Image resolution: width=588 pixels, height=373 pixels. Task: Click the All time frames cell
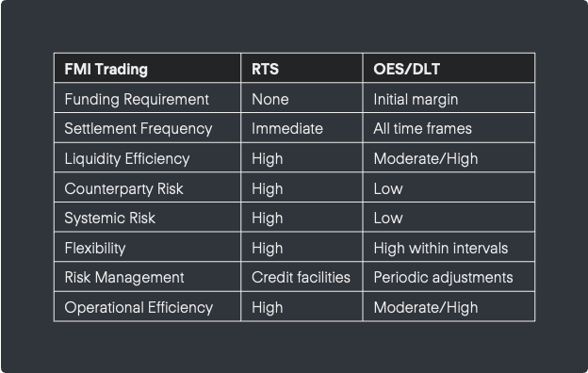[x=449, y=128]
